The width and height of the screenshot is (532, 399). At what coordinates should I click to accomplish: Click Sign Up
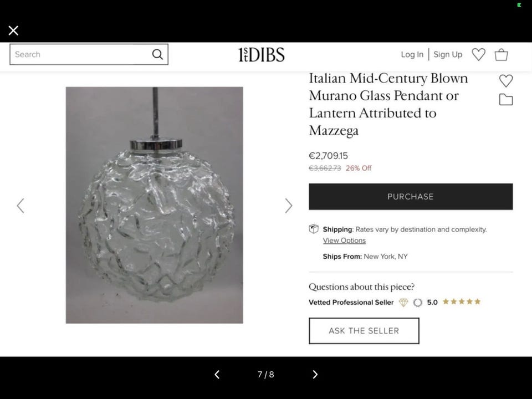tap(448, 54)
